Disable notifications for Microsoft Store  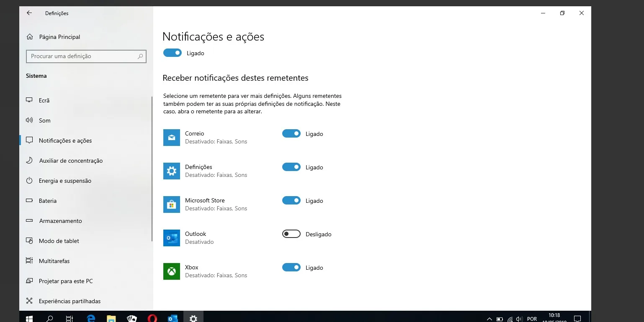(291, 200)
